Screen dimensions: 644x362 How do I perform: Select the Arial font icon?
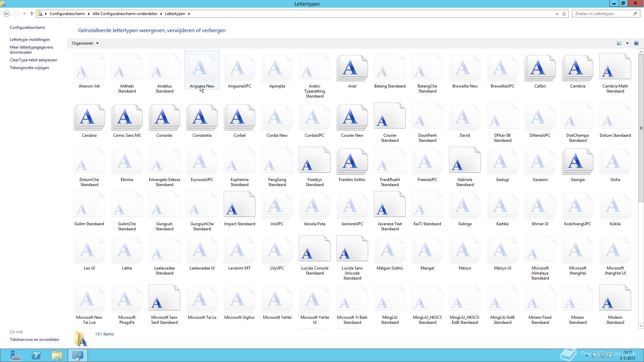pos(352,68)
